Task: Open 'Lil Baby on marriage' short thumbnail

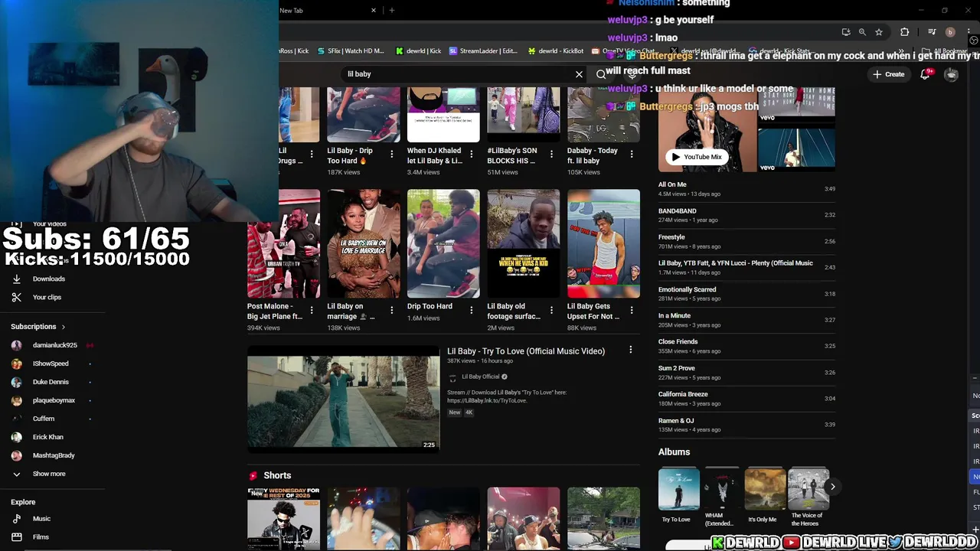Action: (364, 243)
